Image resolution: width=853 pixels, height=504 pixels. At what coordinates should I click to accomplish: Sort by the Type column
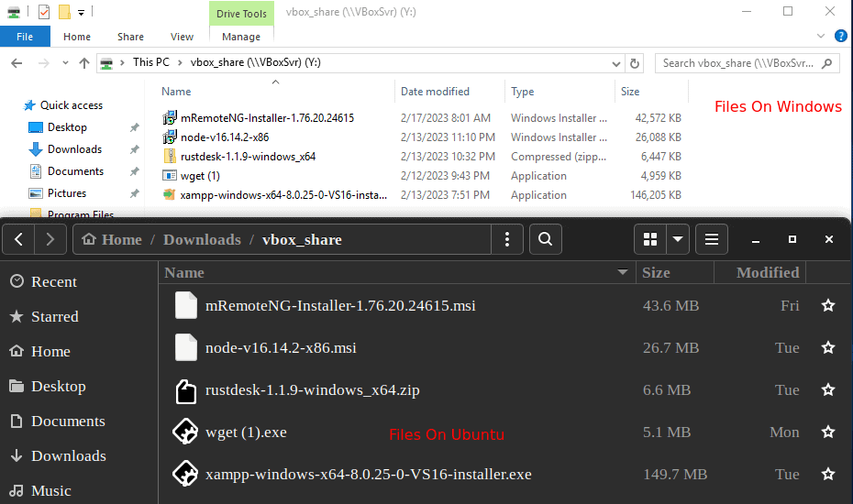[522, 92]
